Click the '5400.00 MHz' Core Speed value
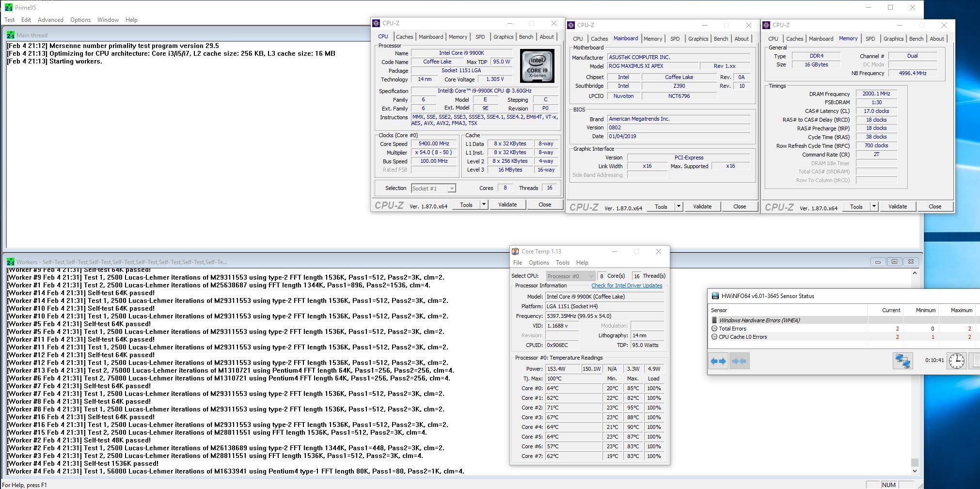Image resolution: width=980 pixels, height=489 pixels. (x=434, y=144)
